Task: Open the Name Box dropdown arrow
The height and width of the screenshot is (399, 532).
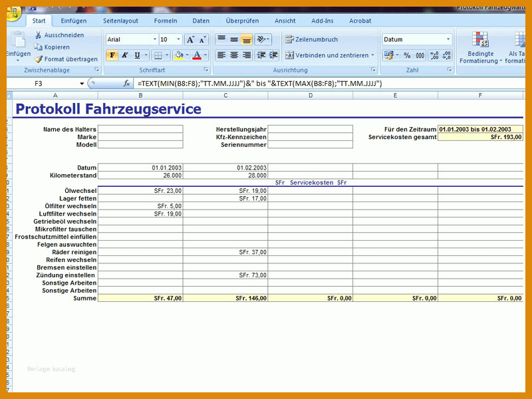Action: 82,84
